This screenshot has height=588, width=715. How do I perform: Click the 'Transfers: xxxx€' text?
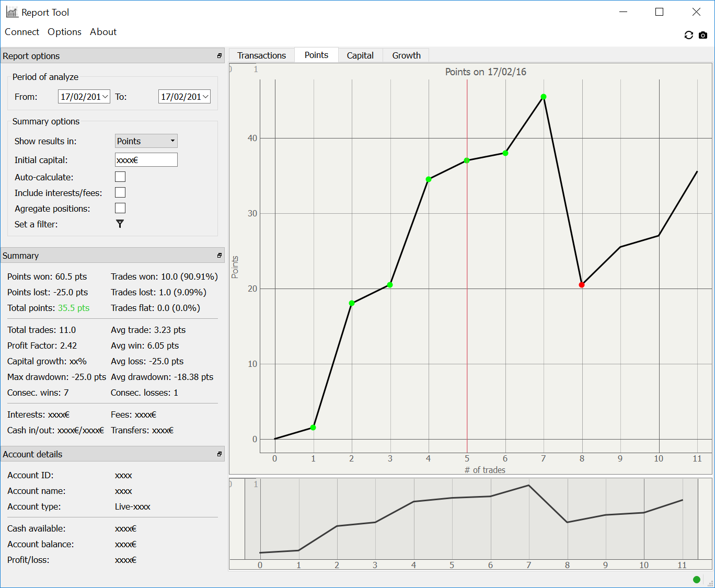142,430
